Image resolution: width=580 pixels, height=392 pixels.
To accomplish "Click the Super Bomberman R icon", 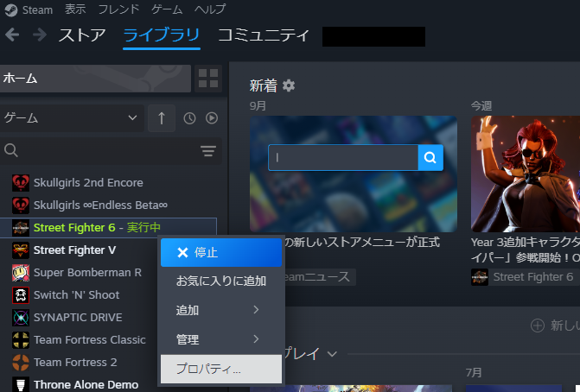I will pos(21,273).
